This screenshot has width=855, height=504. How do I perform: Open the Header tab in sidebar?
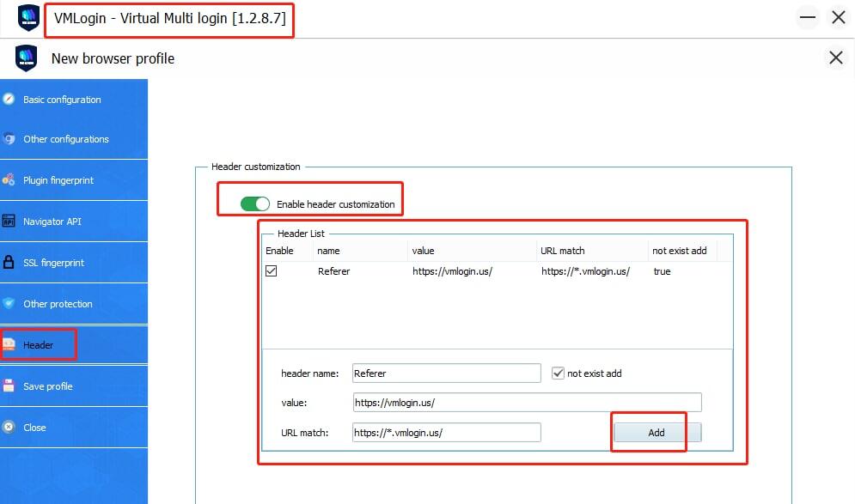[38, 345]
